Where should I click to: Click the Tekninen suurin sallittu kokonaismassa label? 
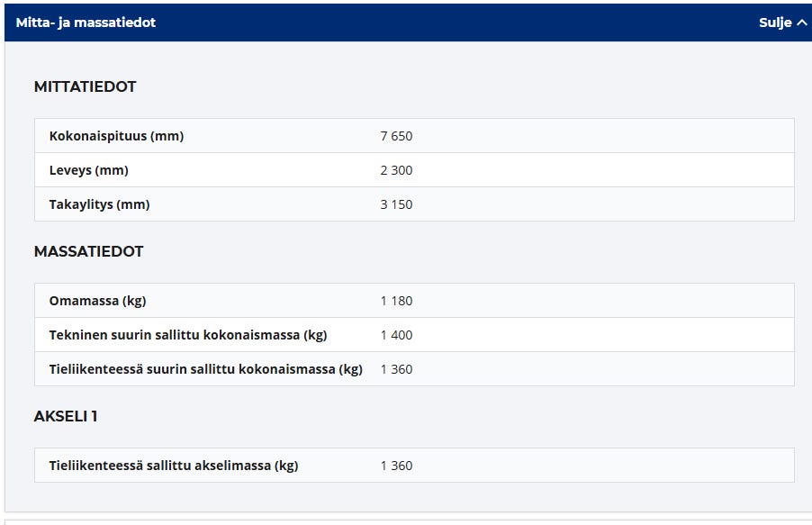point(188,335)
